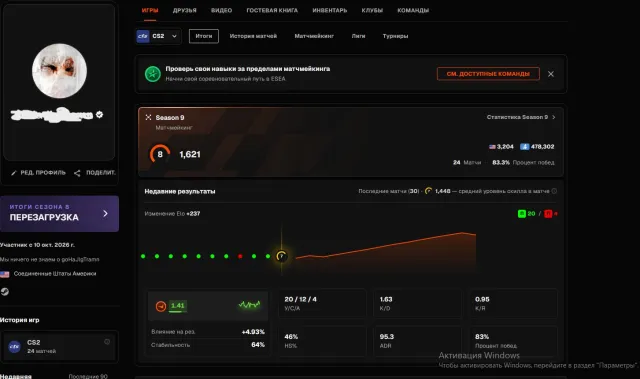Click the 1,621 Elo value
The image size is (640, 379).
(x=190, y=155)
